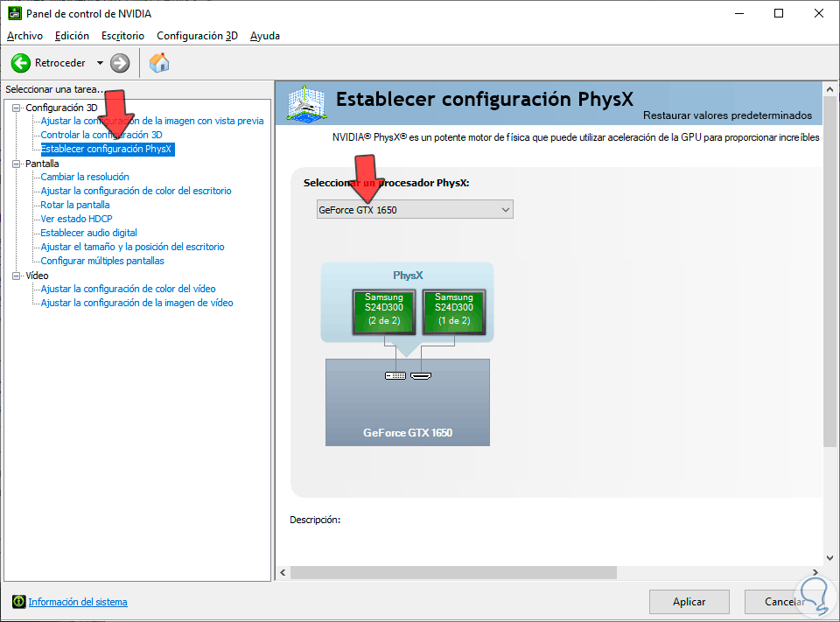
Task: Open the Archivo menu
Action: point(24,36)
